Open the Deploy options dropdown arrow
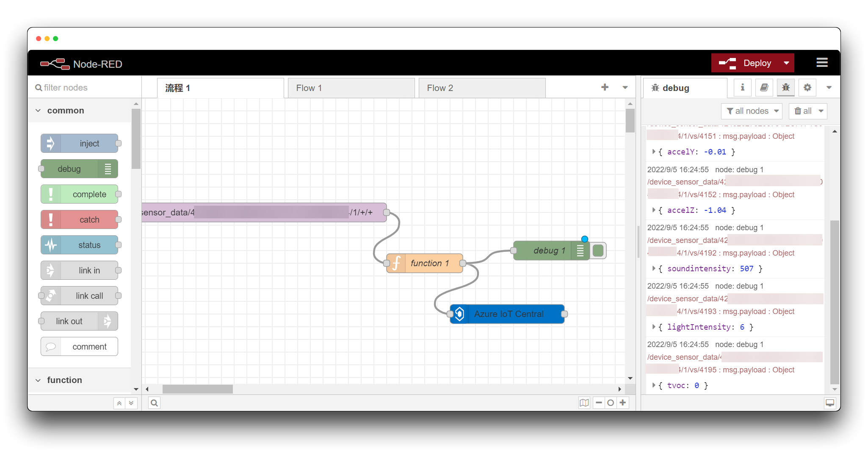This screenshot has height=452, width=868. (x=786, y=63)
